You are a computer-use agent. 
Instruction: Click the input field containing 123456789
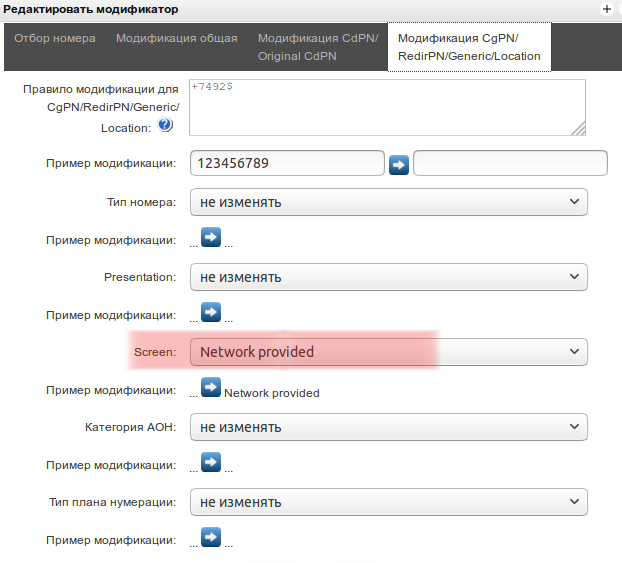tap(287, 163)
